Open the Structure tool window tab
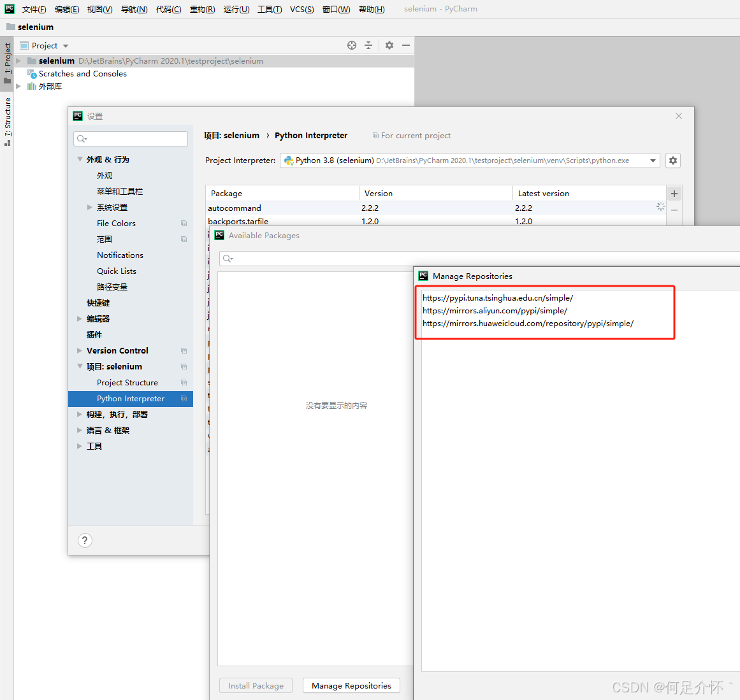The height and width of the screenshot is (700, 740). tap(7, 121)
